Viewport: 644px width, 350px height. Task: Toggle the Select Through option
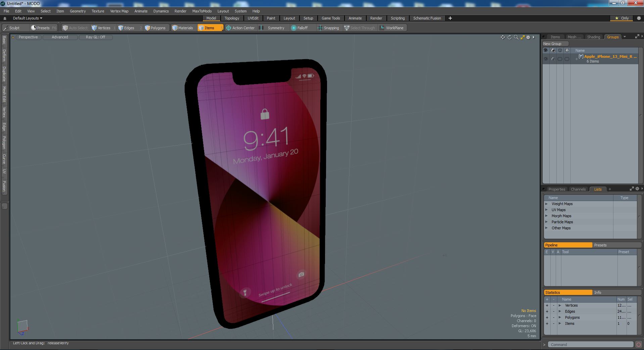[360, 28]
